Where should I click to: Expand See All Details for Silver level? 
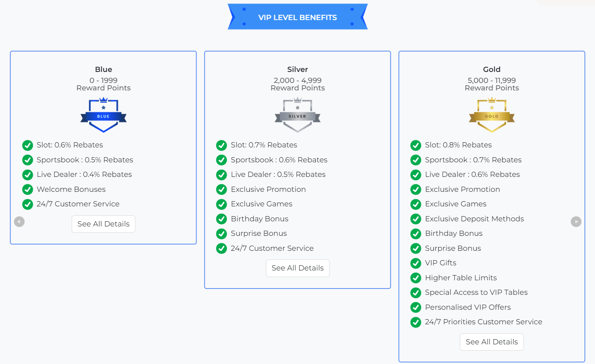pos(297,268)
